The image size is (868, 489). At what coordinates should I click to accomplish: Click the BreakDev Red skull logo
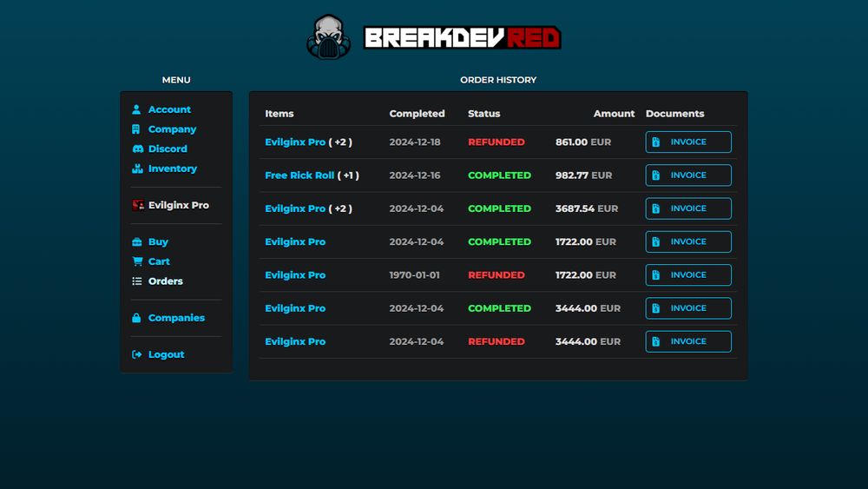pos(329,37)
